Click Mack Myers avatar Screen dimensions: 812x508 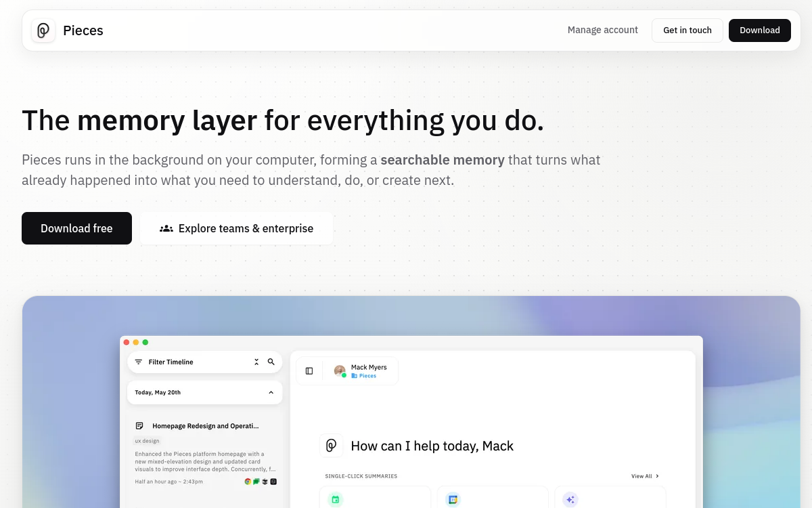point(340,371)
